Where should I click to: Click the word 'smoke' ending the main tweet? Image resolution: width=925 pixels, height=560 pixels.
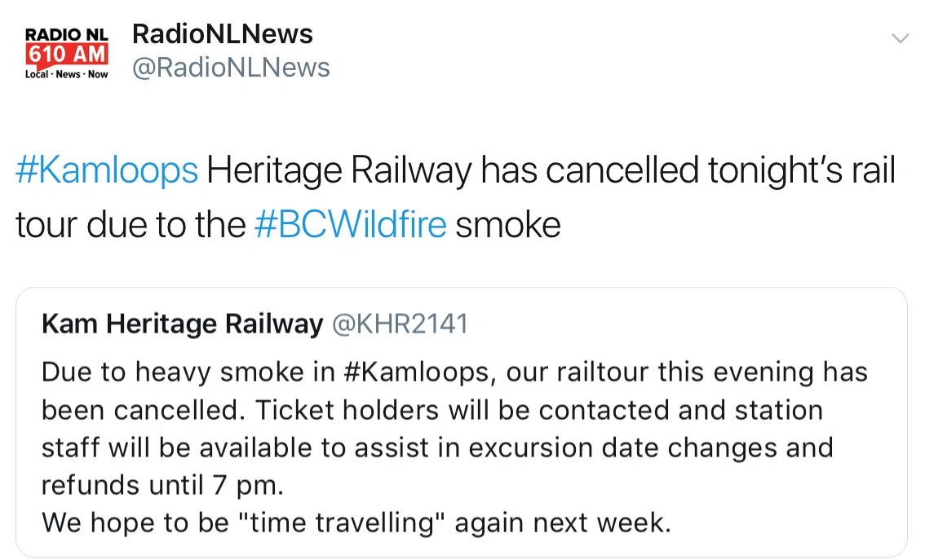[507, 224]
